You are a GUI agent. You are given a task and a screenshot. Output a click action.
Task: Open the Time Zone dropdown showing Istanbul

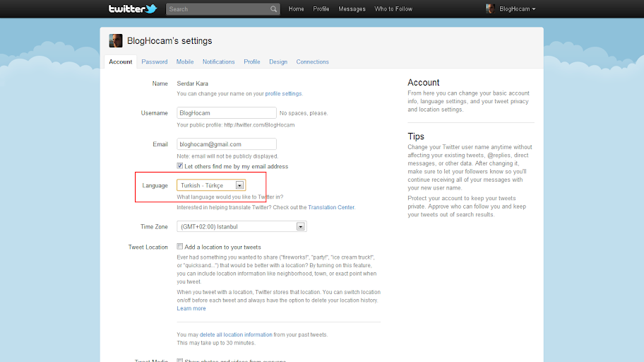pos(242,227)
